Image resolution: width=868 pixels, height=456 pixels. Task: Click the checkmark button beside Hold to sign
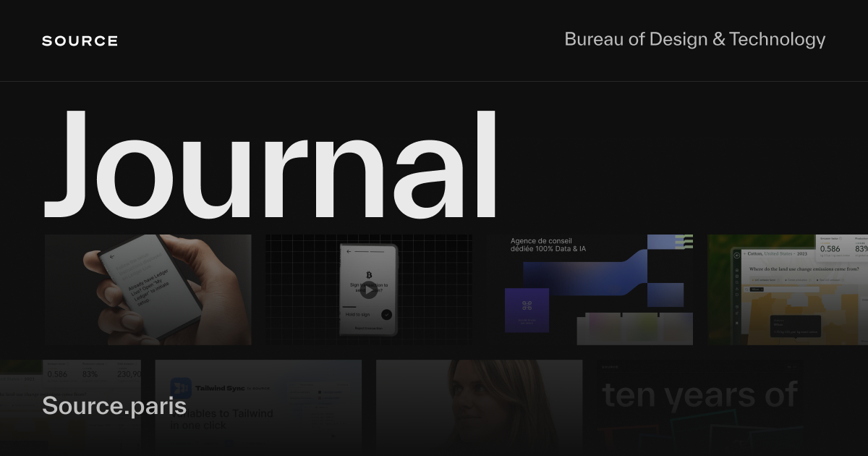pos(386,314)
